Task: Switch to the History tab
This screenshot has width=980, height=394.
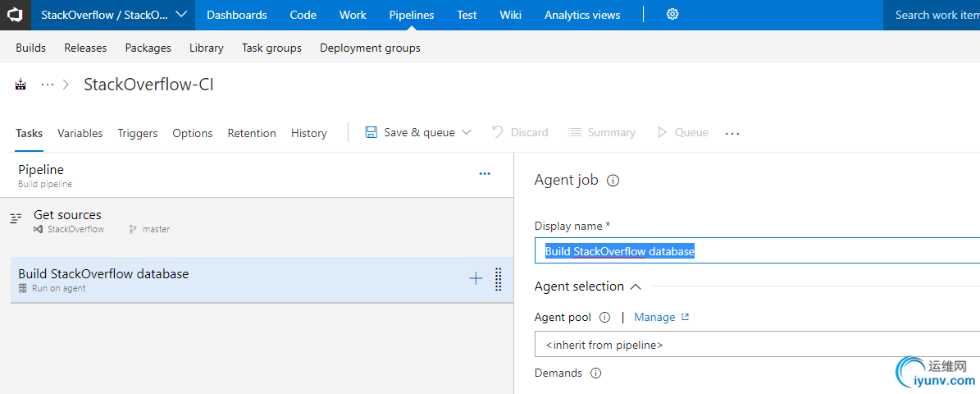Action: coord(308,133)
